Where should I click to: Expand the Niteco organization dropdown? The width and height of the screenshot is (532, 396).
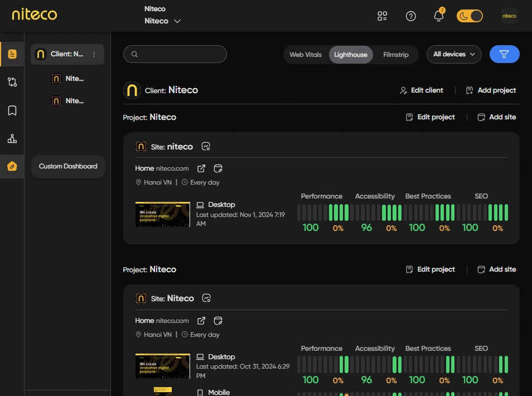coord(162,21)
